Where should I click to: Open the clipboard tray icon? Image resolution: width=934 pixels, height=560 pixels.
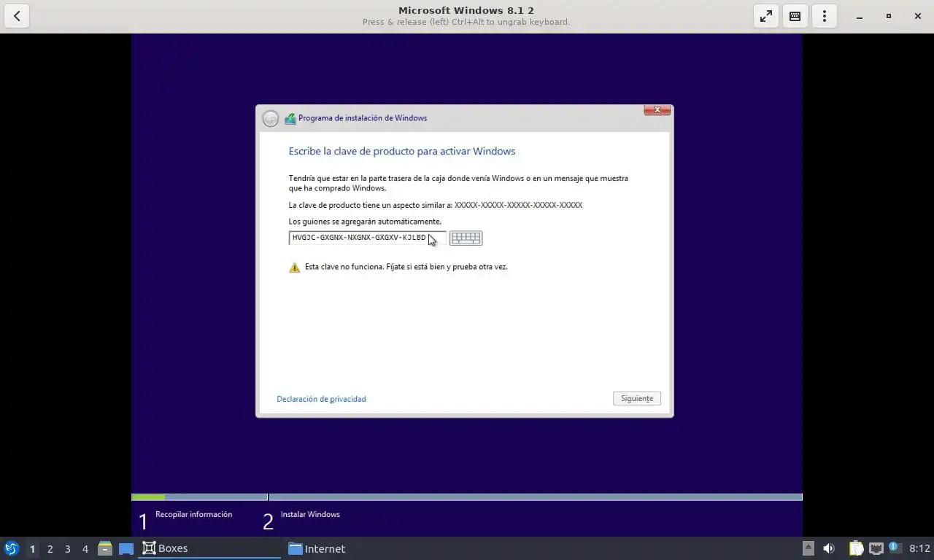coord(856,548)
